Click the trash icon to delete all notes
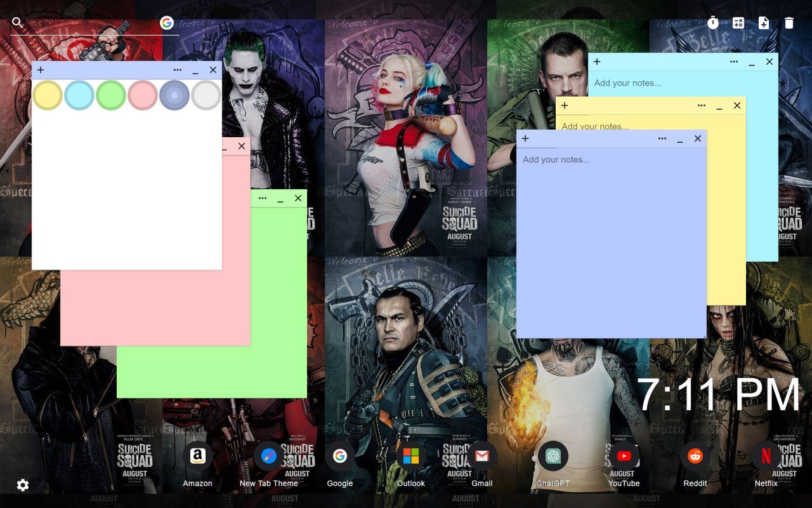The image size is (812, 508). coord(789,23)
